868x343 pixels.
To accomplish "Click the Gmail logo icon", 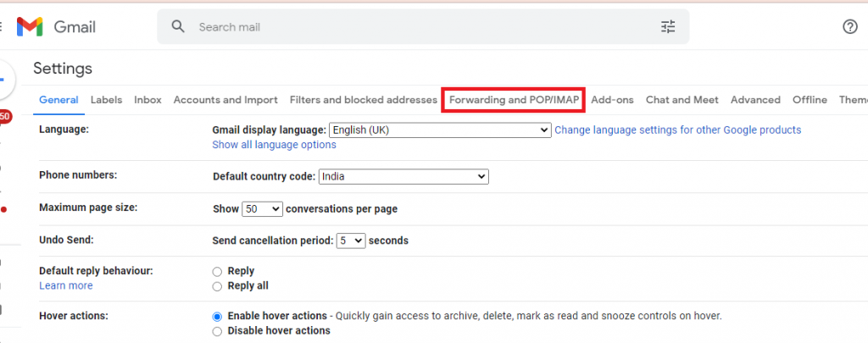I will point(30,26).
